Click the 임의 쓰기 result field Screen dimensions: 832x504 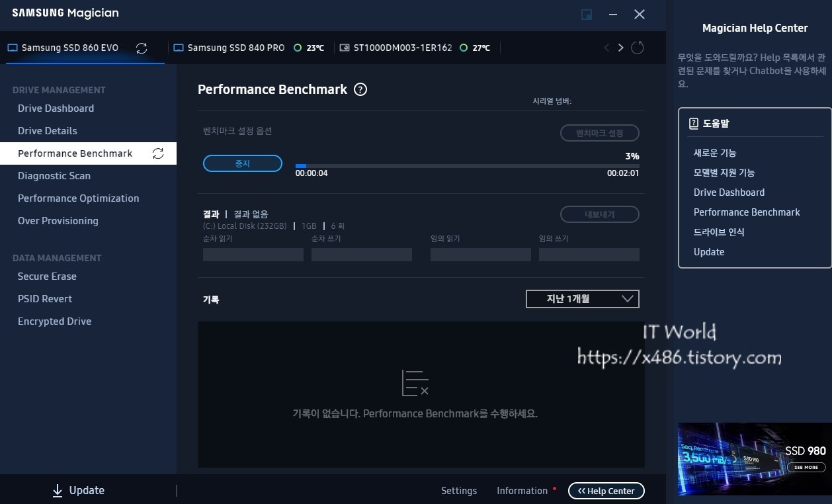pos(589,255)
